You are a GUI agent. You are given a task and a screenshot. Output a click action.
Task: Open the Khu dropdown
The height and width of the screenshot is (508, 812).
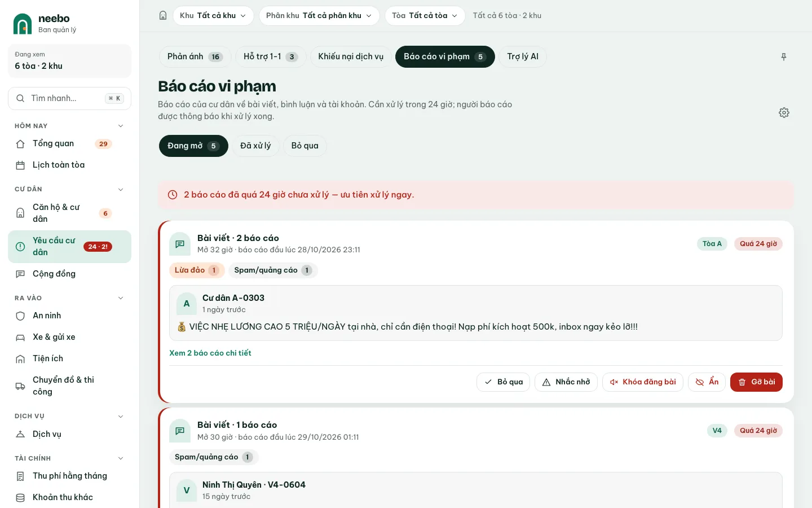click(213, 16)
